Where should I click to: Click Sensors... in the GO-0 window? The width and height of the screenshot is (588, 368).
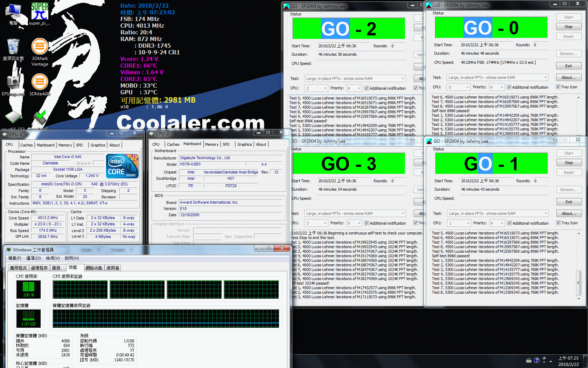(x=568, y=54)
